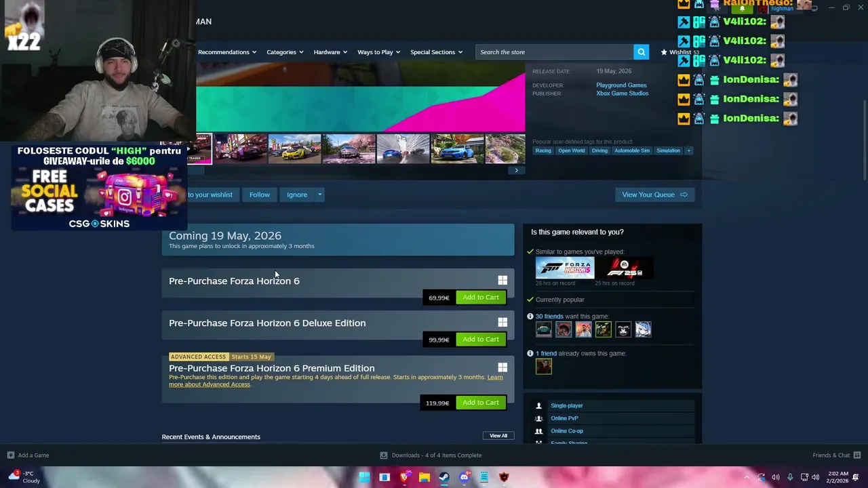Screen dimensions: 868x488
Task: Click the Single-player feature link
Action: [x=567, y=406]
